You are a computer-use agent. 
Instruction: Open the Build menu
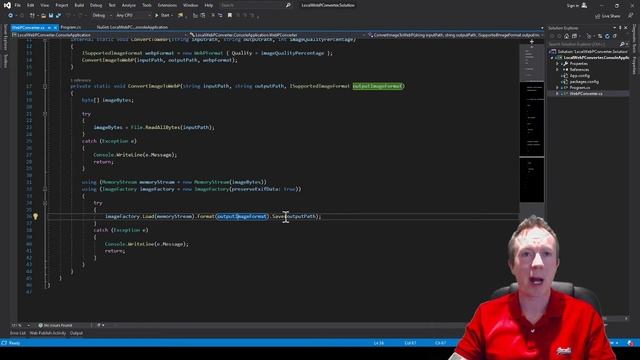click(x=79, y=5)
